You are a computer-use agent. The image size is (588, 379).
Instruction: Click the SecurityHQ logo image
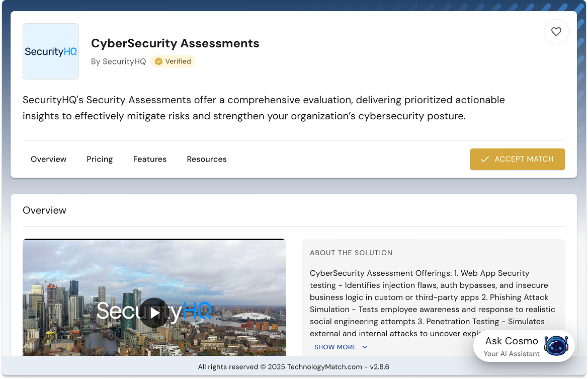click(51, 51)
